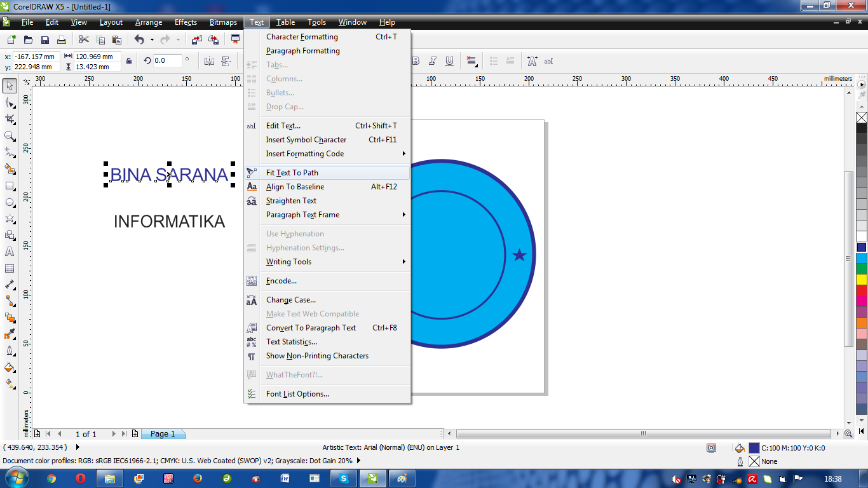This screenshot has width=868, height=488.
Task: Open the Firefox icon in the taskbar
Action: tap(197, 478)
